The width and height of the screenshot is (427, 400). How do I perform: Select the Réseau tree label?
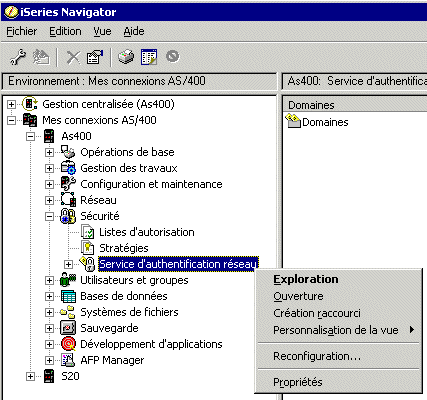click(x=98, y=200)
